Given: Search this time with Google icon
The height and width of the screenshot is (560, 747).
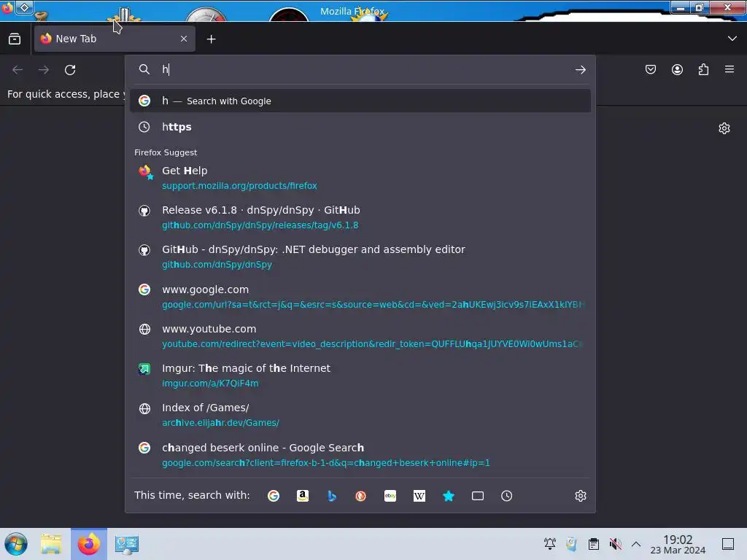Looking at the screenshot, I should pyautogui.click(x=274, y=496).
